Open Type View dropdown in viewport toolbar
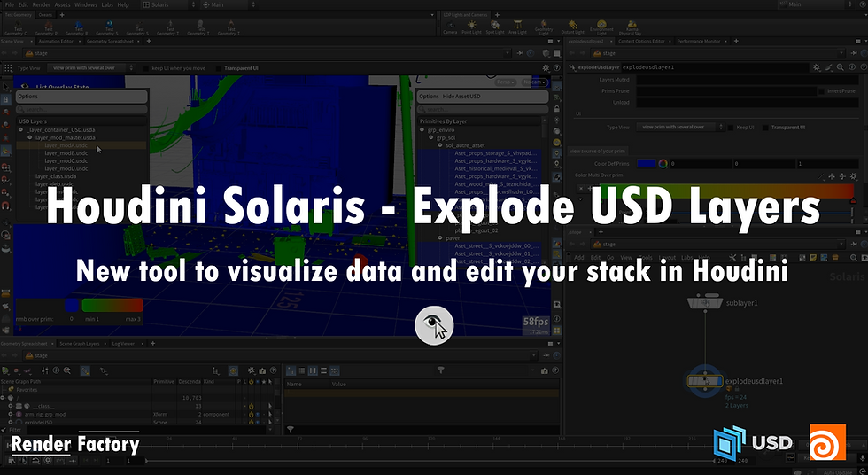 [x=90, y=68]
